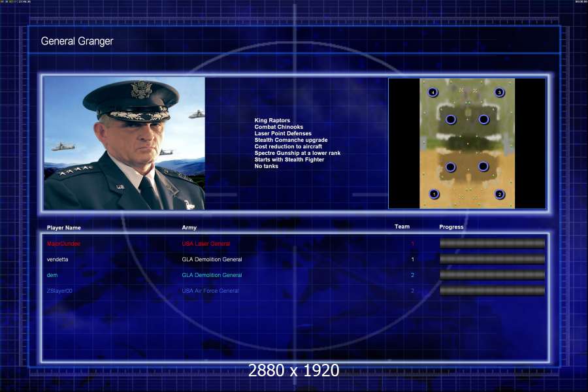Click ZSlayer00's team number
This screenshot has width=588, height=392.
point(412,291)
